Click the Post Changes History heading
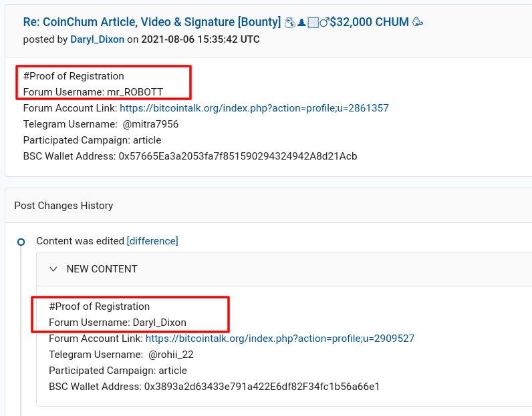 (x=63, y=206)
